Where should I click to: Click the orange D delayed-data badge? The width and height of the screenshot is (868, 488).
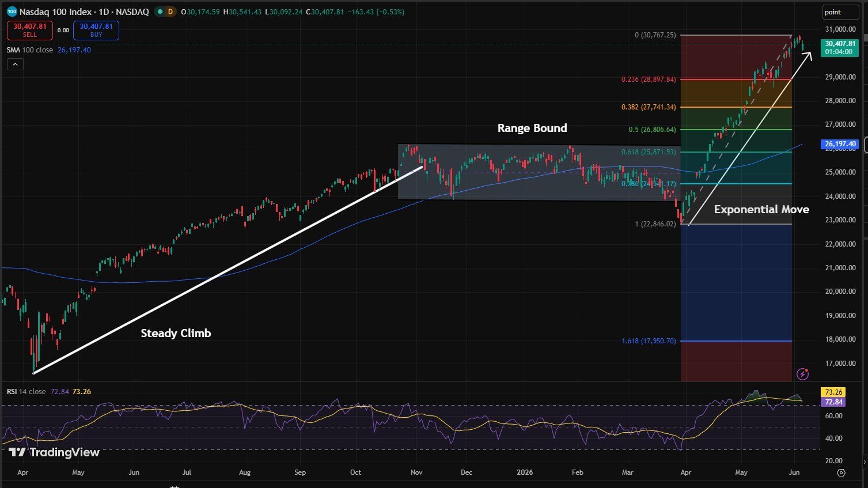170,12
